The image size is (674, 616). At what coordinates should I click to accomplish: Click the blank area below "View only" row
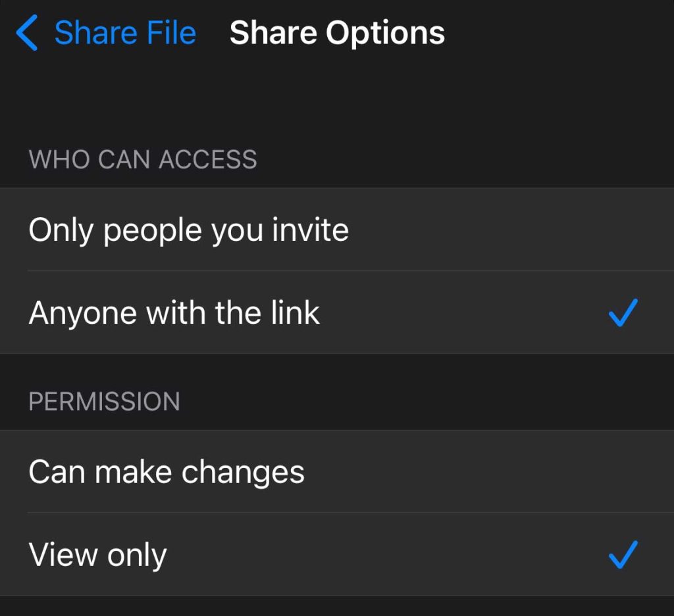(x=337, y=607)
